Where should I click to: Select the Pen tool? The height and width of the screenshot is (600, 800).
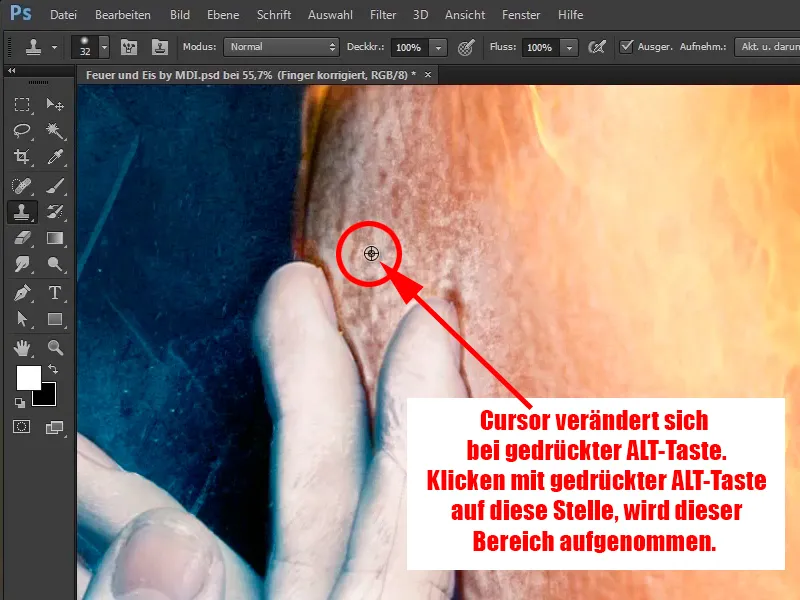pos(21,293)
